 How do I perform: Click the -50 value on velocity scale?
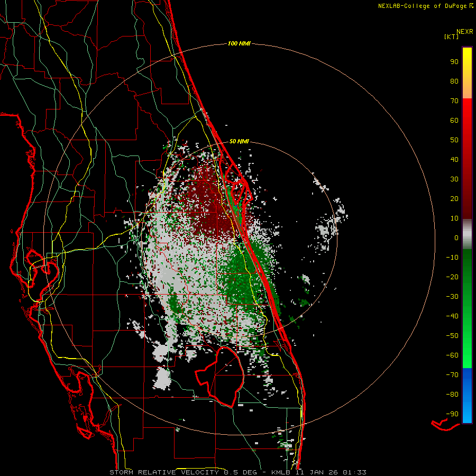point(452,336)
